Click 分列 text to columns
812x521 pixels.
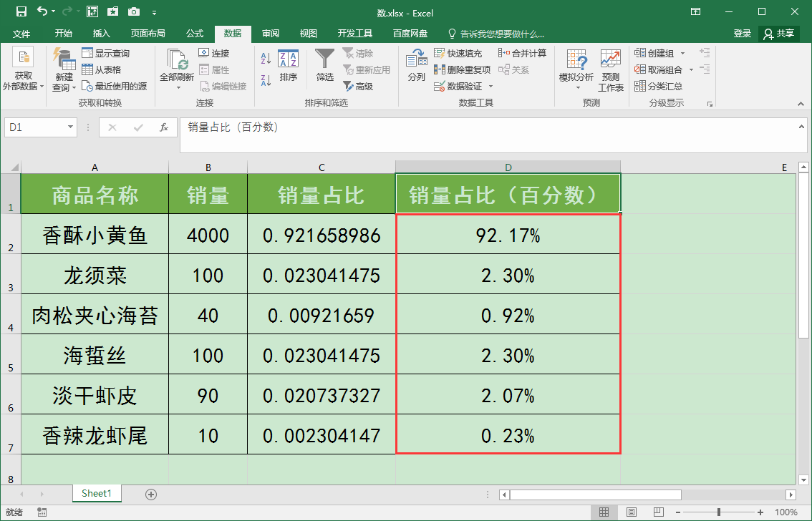click(416, 67)
